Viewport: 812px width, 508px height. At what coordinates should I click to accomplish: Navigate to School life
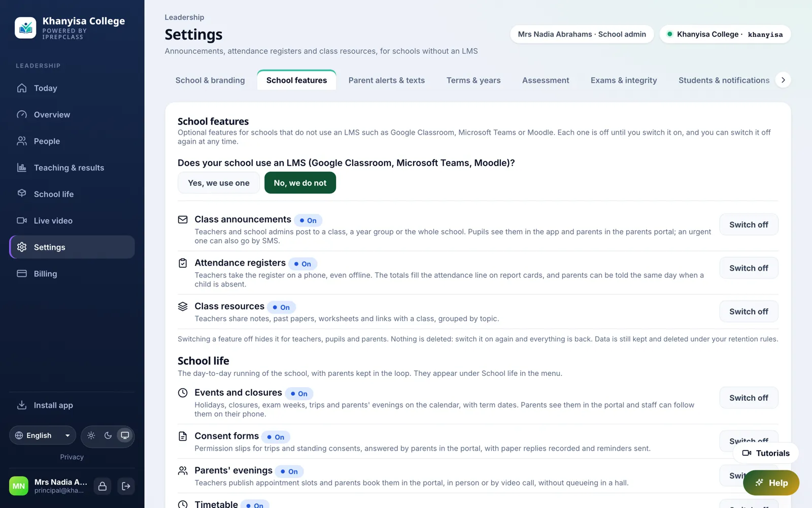72,194
